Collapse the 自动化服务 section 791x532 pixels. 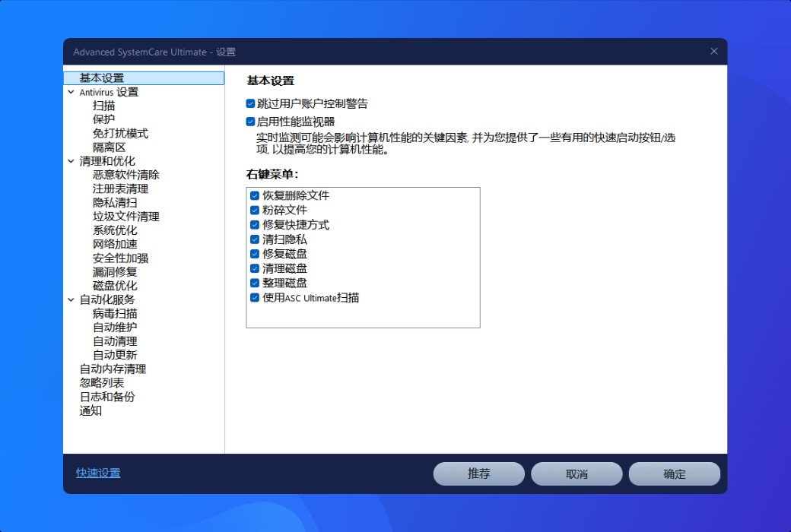pos(72,299)
